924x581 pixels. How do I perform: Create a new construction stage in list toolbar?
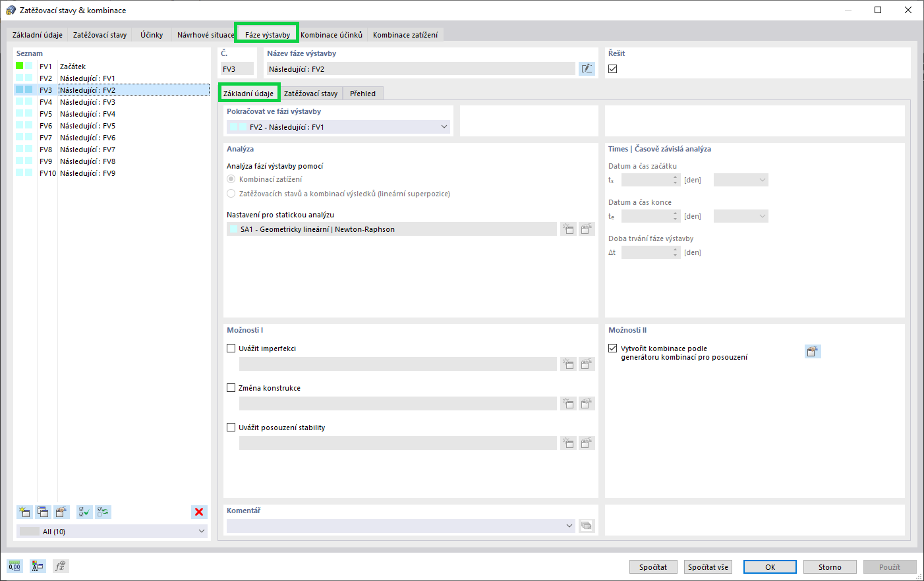(x=24, y=512)
